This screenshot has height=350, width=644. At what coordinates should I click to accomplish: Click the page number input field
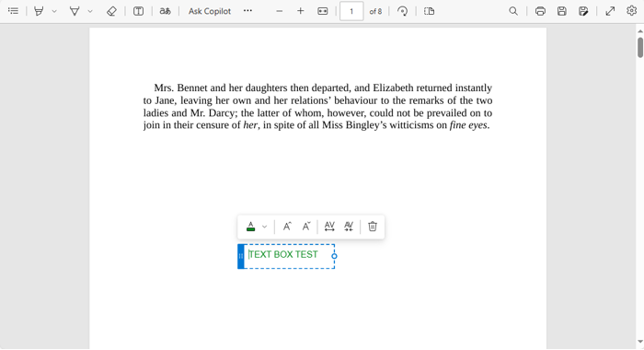pos(351,11)
